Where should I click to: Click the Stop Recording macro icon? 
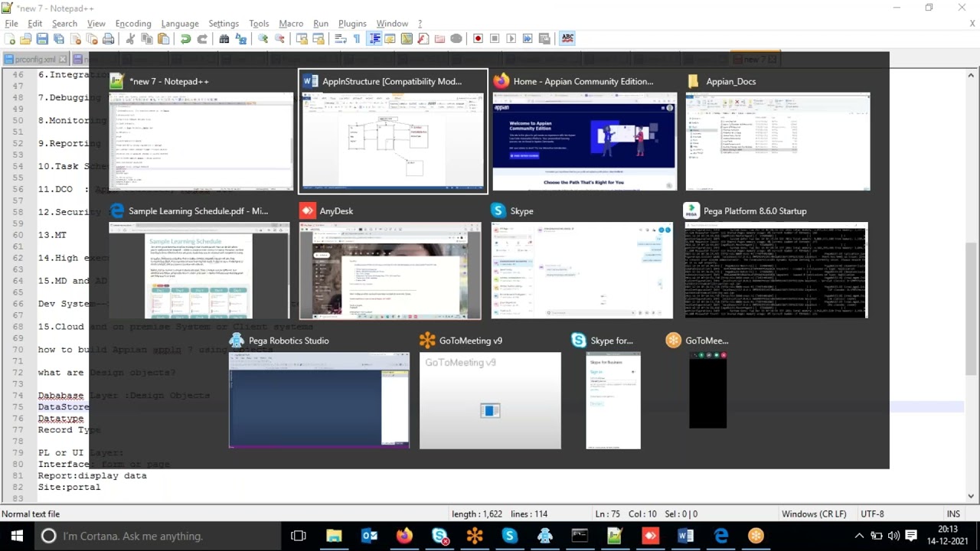[x=495, y=39]
